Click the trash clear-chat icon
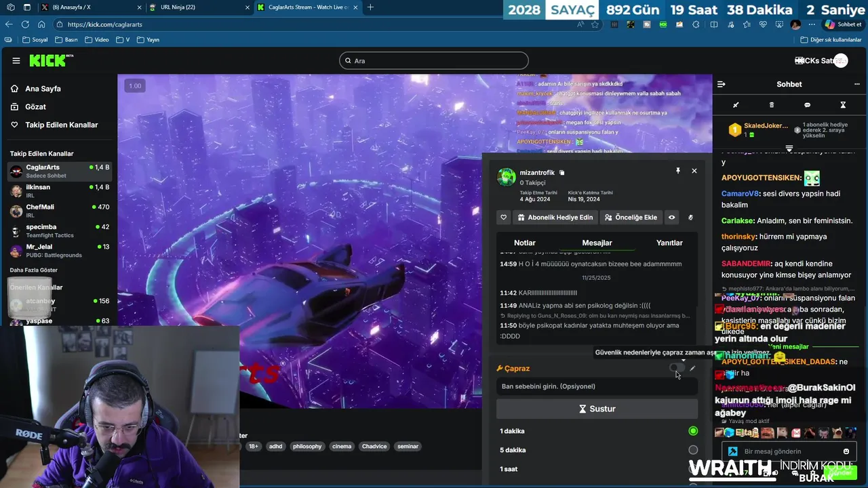 click(x=772, y=105)
